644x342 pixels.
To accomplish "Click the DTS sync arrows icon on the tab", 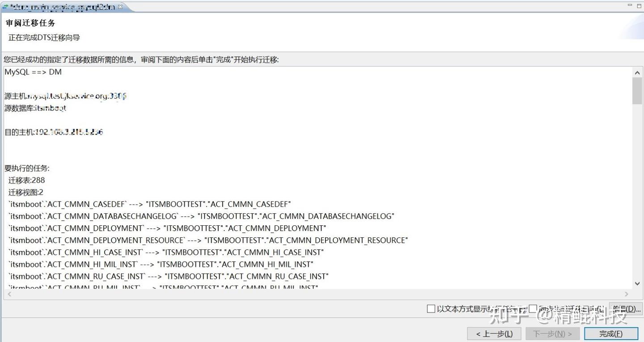I will coord(4,7).
